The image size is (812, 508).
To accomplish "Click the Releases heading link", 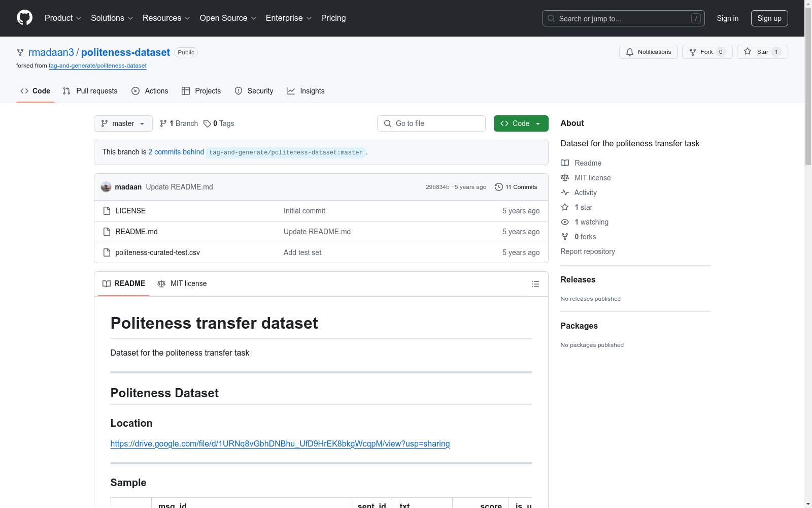I will [x=578, y=280].
